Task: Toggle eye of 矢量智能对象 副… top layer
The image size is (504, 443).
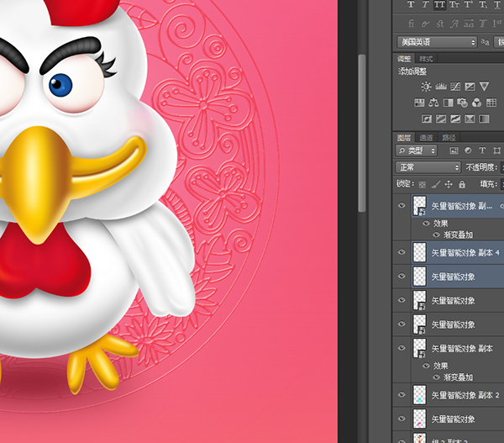Action: (x=402, y=206)
